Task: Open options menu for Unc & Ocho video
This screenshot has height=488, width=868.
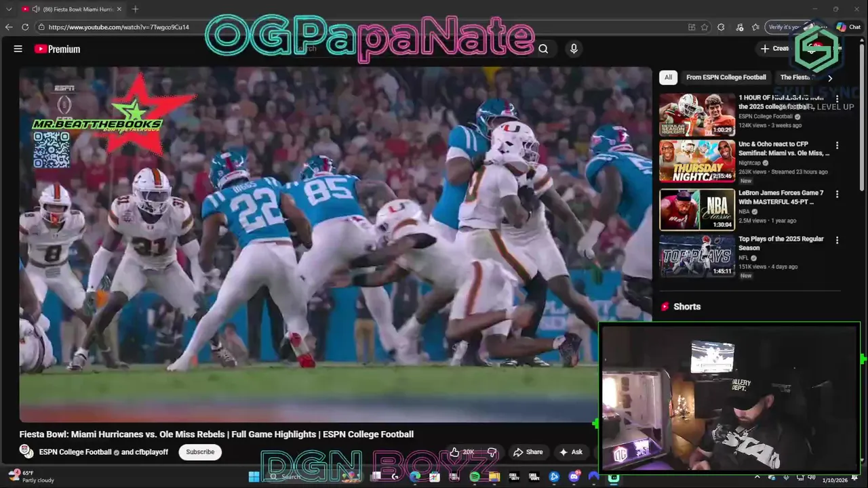Action: pos(837,145)
